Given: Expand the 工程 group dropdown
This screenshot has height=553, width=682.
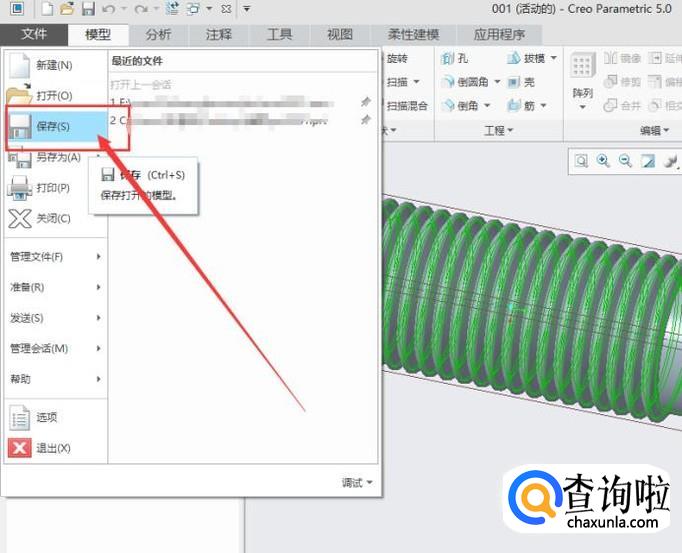Looking at the screenshot, I should 499,130.
